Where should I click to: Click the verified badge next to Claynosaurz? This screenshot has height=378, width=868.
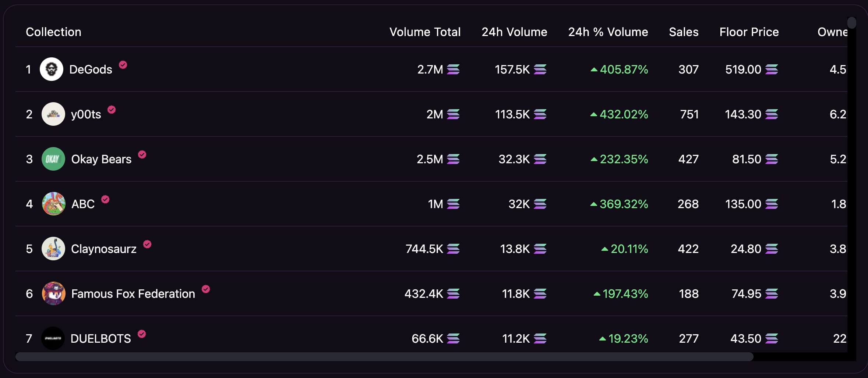coord(147,244)
